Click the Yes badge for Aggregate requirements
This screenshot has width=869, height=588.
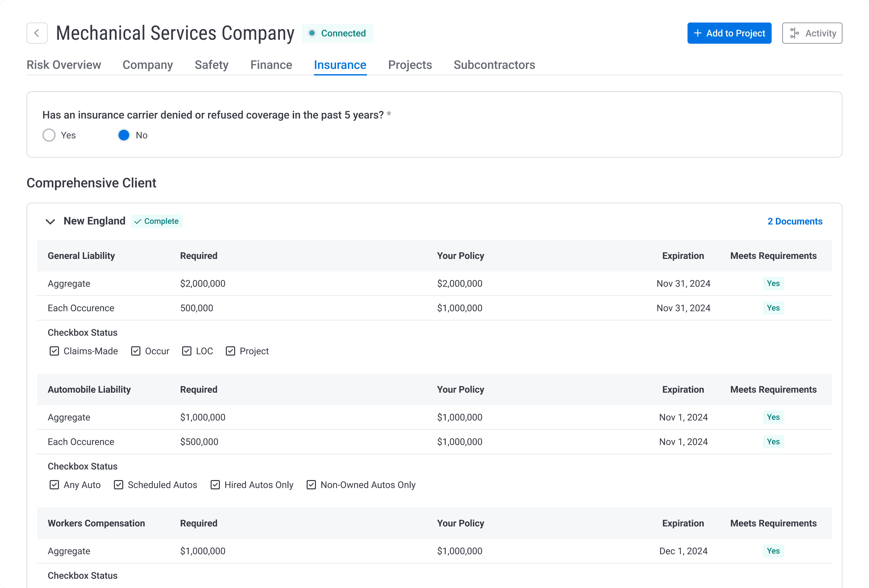(x=773, y=283)
